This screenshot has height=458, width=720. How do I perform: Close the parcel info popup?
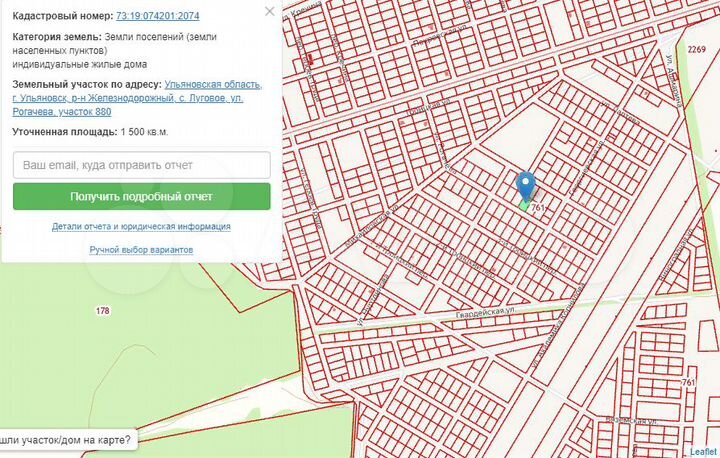click(269, 11)
